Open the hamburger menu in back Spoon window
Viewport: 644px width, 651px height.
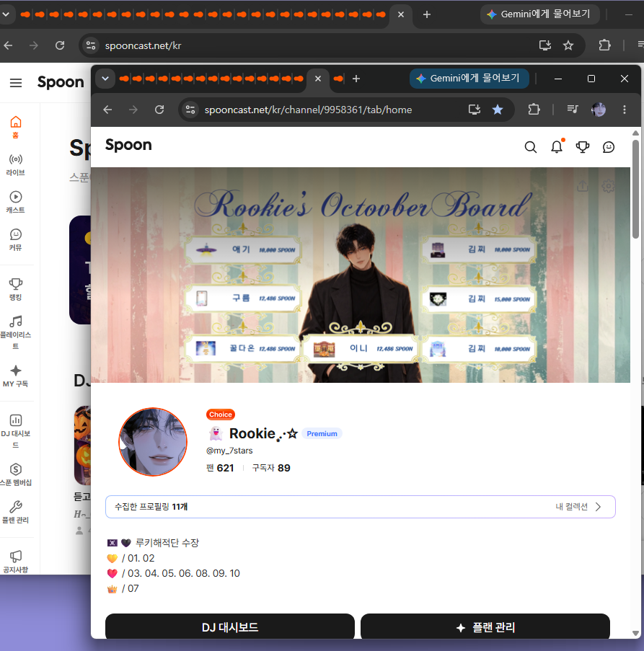16,83
